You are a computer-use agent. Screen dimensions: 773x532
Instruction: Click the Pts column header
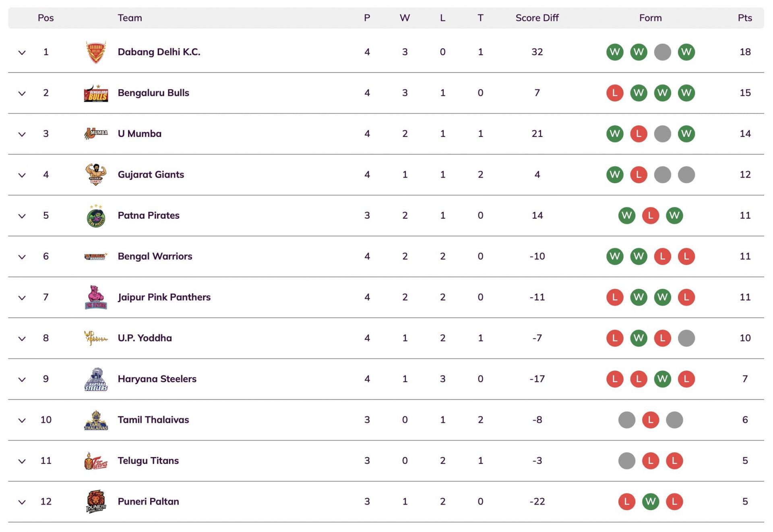point(744,18)
